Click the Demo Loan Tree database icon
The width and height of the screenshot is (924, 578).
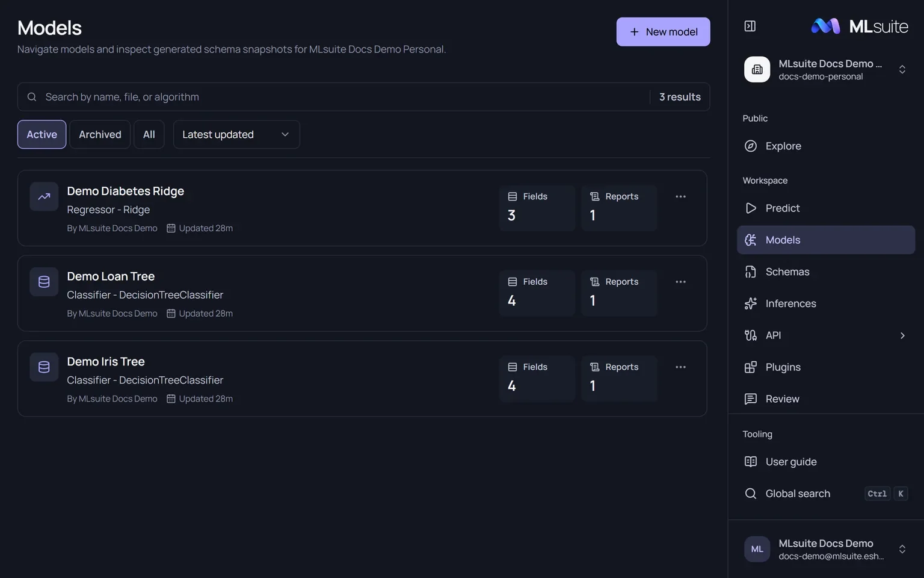pyautogui.click(x=44, y=282)
